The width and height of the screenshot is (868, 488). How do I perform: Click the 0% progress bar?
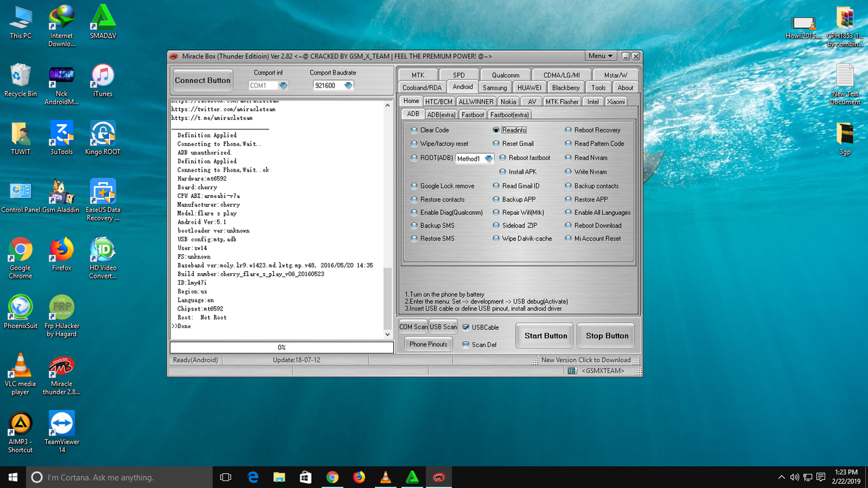[281, 347]
